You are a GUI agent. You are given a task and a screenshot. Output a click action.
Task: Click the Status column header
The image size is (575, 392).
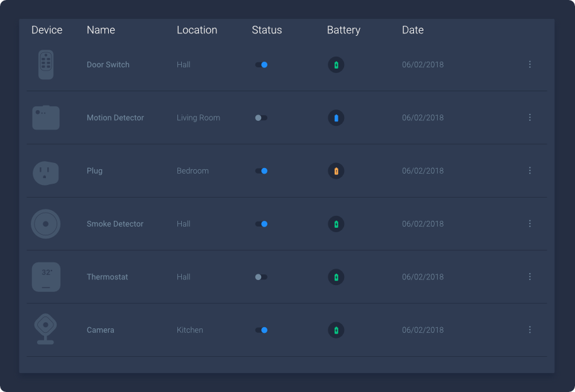[267, 30]
